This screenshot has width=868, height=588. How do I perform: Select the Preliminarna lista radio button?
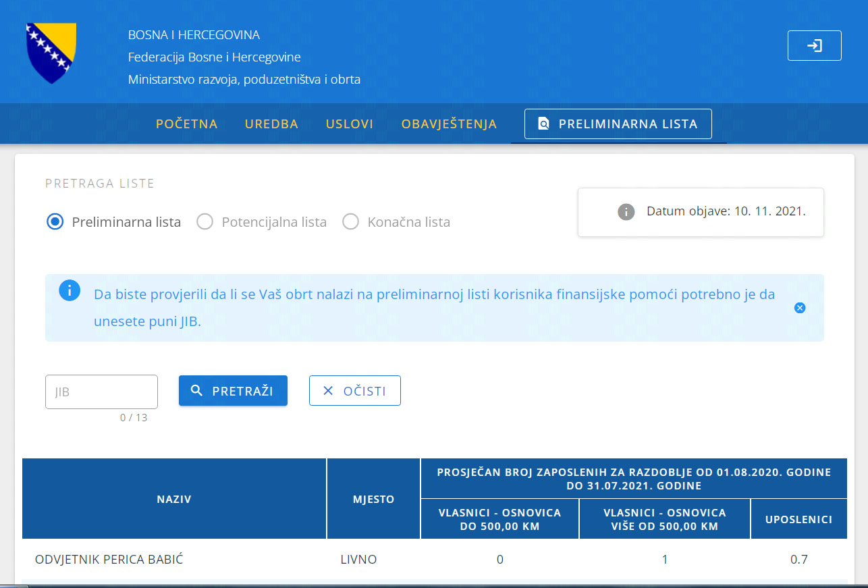tap(55, 221)
